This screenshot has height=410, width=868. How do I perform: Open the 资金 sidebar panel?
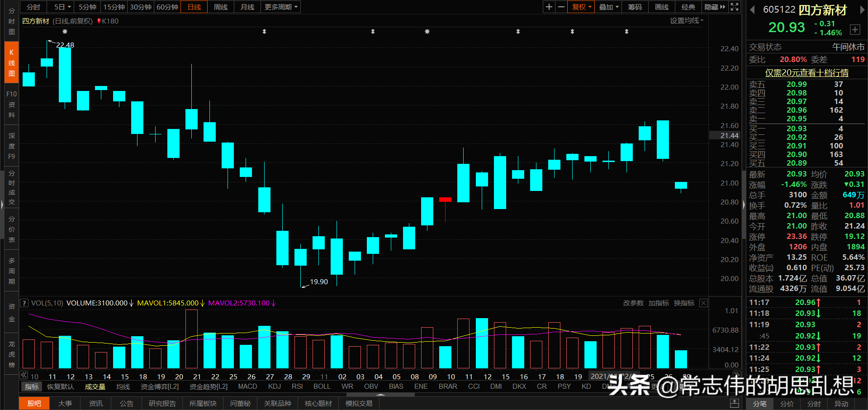click(x=11, y=312)
